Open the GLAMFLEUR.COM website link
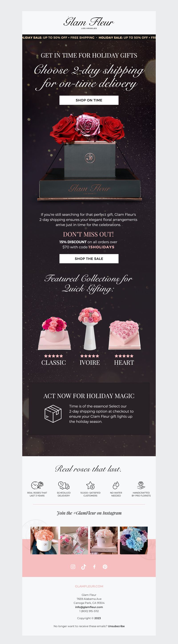Image resolution: width=178 pixels, height=644 pixels. [89, 586]
